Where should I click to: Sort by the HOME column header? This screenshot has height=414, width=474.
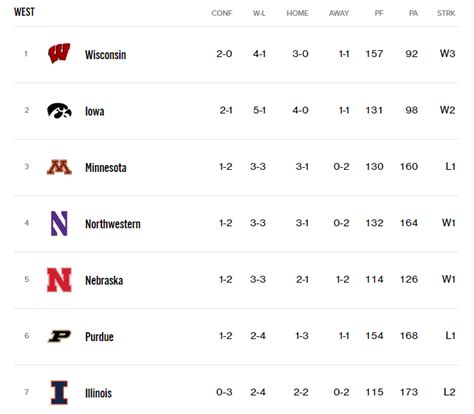(297, 13)
